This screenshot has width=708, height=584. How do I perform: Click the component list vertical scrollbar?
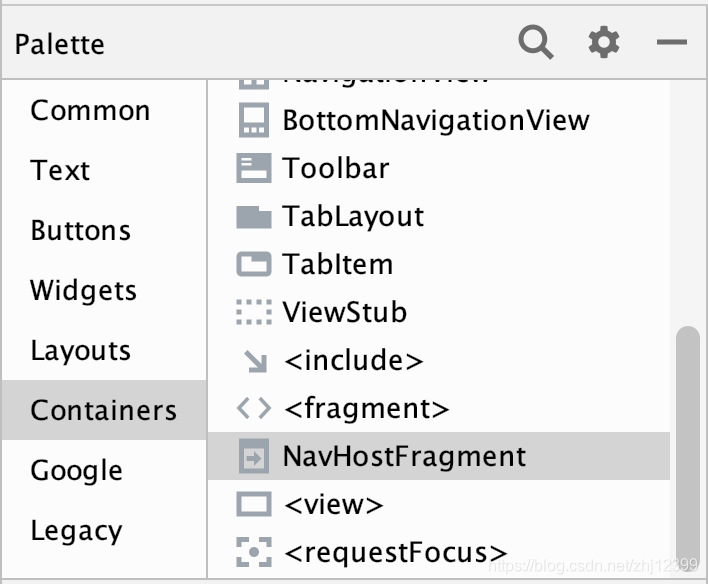coord(688,440)
